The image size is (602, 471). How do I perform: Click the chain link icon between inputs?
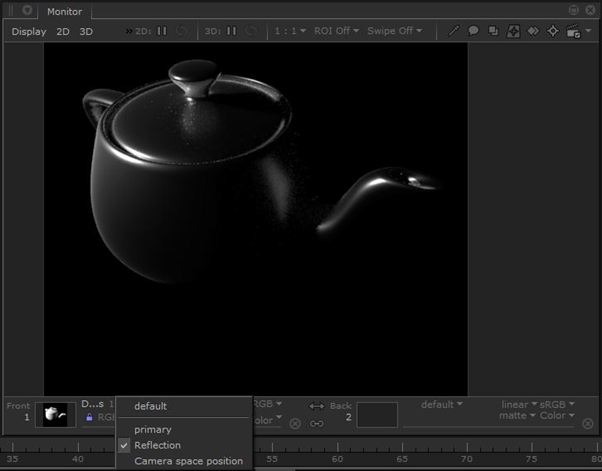tap(317, 423)
